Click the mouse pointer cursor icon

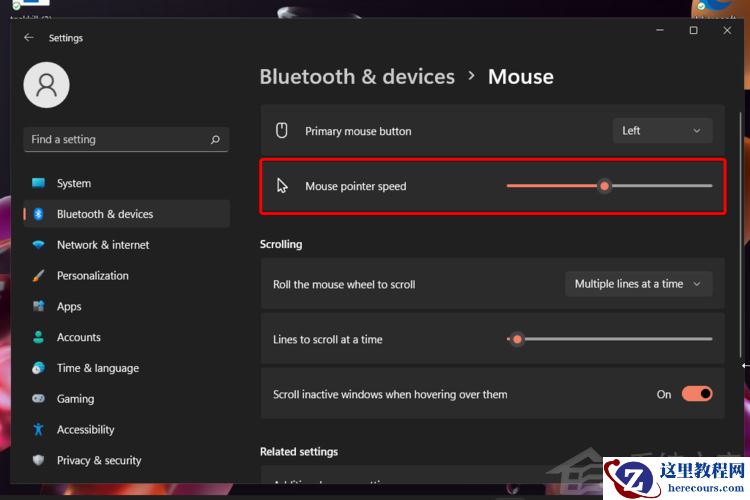(x=282, y=186)
